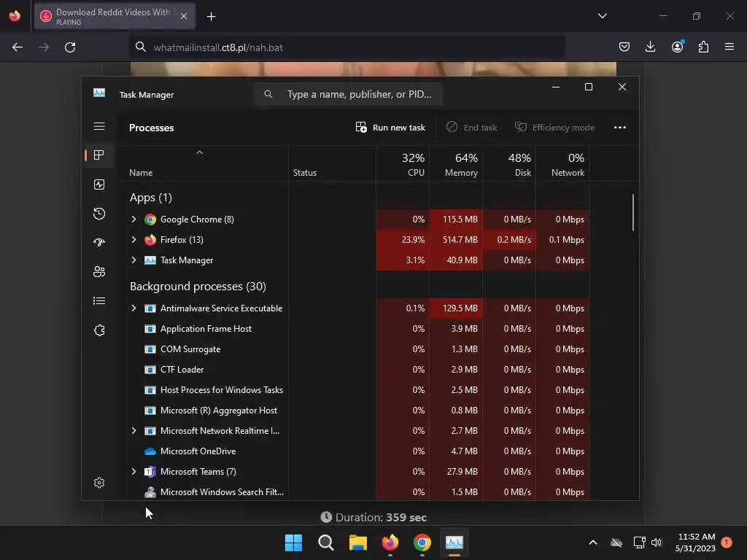Click Task Manager search field

click(x=348, y=94)
